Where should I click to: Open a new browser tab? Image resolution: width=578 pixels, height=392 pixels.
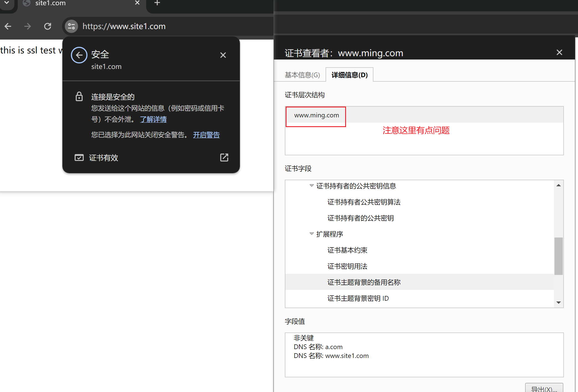point(157,3)
